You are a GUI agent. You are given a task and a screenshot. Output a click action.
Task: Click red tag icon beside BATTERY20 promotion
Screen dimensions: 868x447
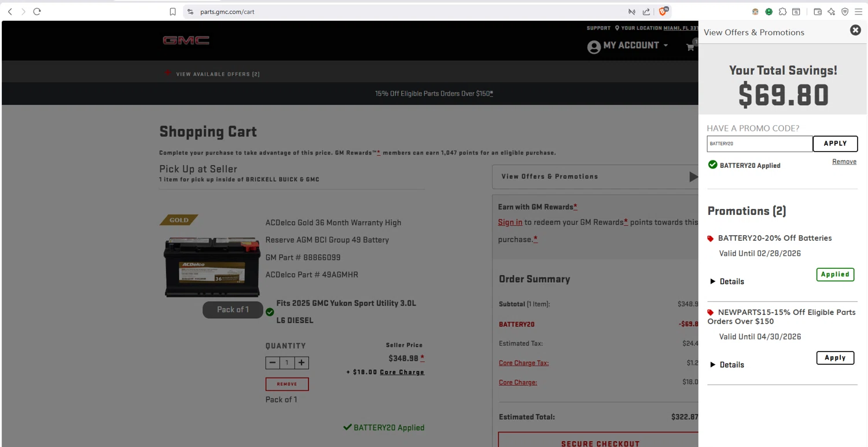click(711, 239)
